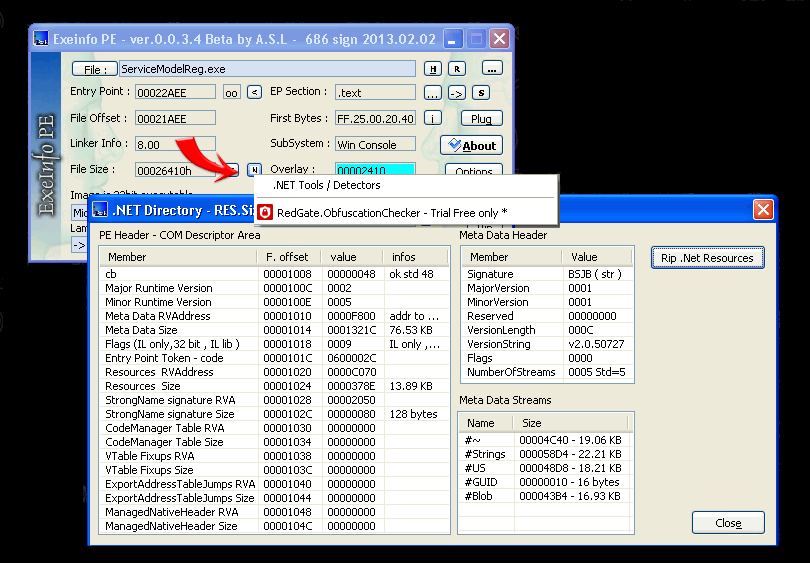Click Size column header in Meta Data Streams
The width and height of the screenshot is (810, 563).
coord(570,423)
